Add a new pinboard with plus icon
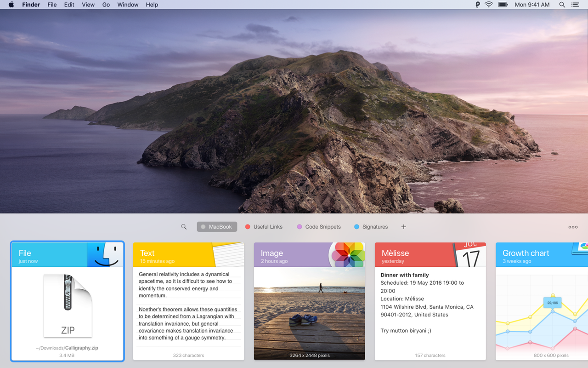The image size is (588, 368). point(403,227)
